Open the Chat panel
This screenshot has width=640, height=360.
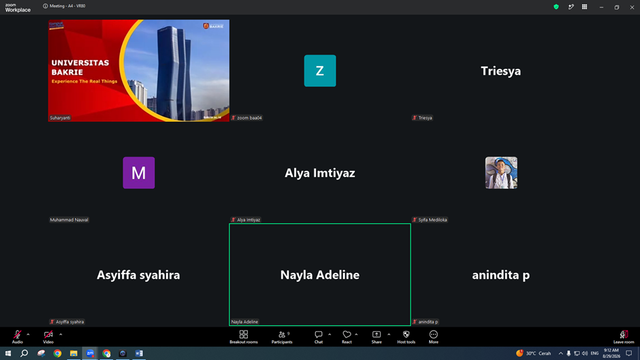coord(318,337)
